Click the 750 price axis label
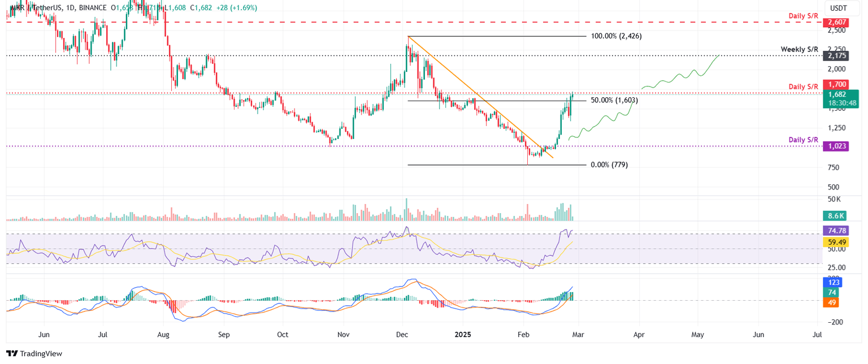This screenshot has width=868, height=364. pyautogui.click(x=835, y=167)
